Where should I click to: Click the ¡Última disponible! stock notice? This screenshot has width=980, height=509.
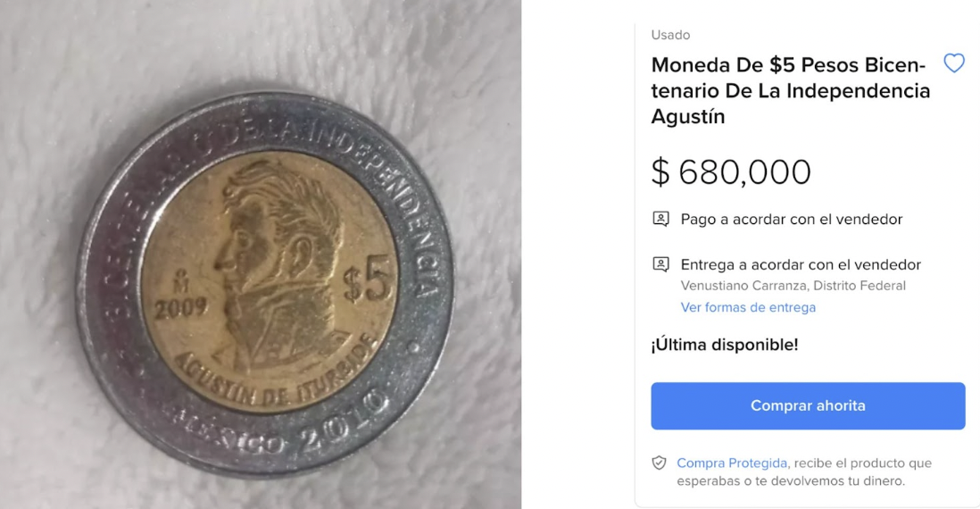point(725,345)
